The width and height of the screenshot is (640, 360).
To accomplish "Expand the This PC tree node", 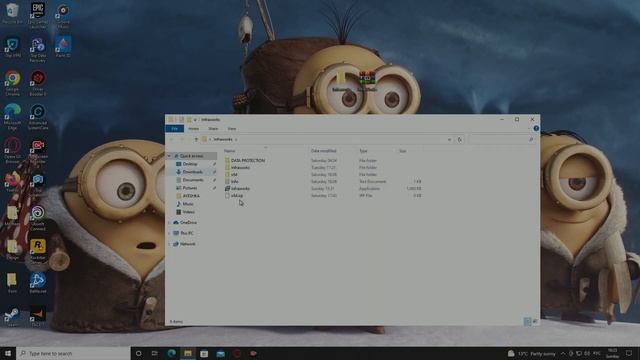I will coord(169,233).
